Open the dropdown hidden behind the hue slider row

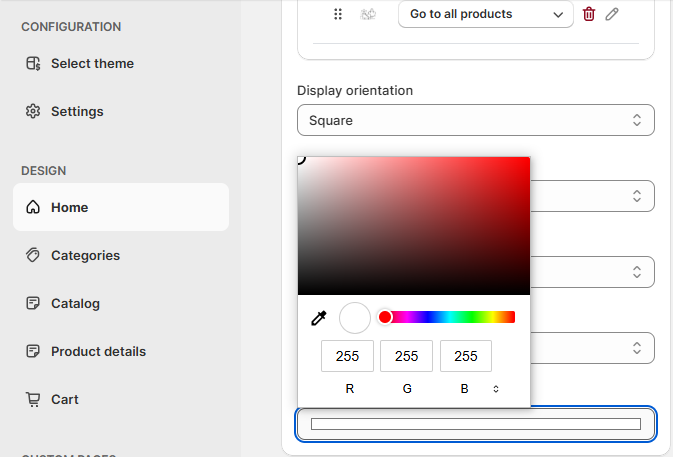click(x=593, y=348)
